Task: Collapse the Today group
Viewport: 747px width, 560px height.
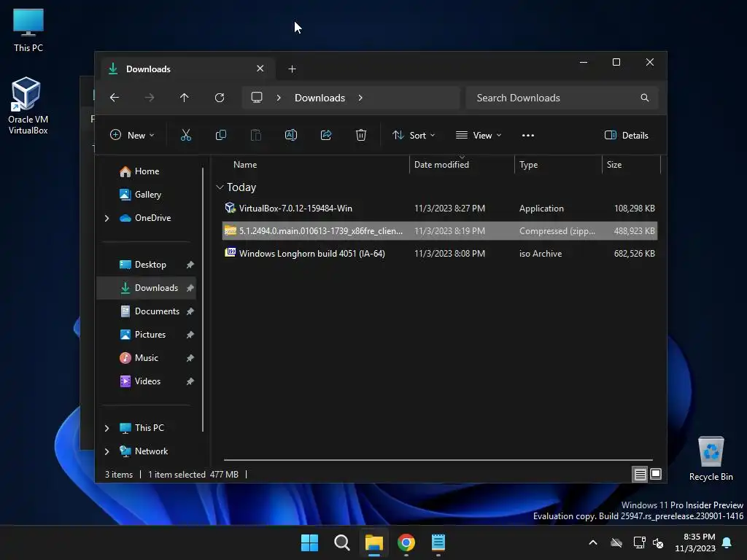Action: 220,187
